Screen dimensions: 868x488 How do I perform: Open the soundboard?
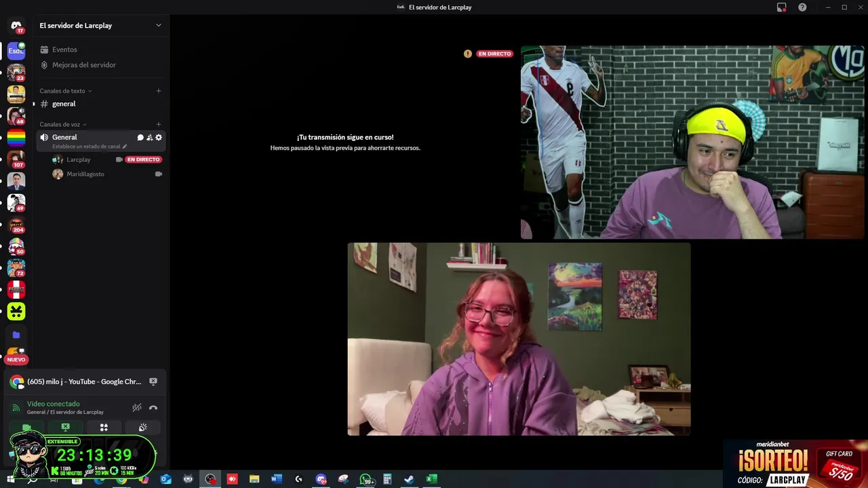pyautogui.click(x=142, y=428)
